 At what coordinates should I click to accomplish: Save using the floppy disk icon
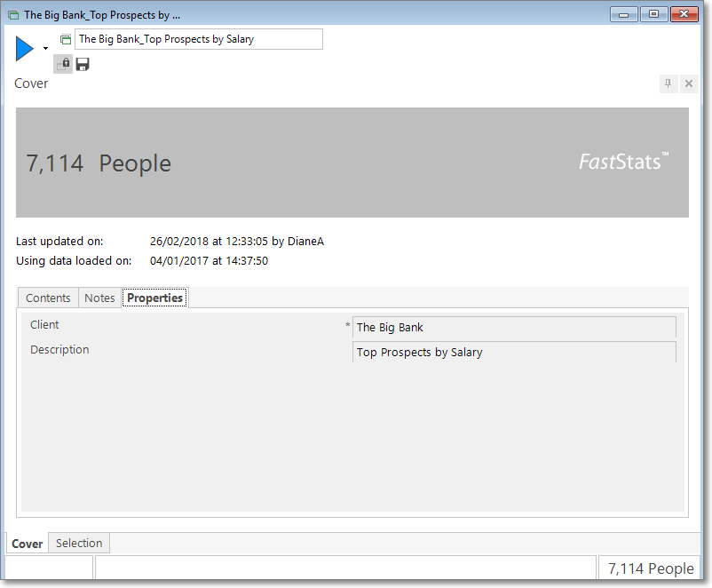pyautogui.click(x=83, y=64)
